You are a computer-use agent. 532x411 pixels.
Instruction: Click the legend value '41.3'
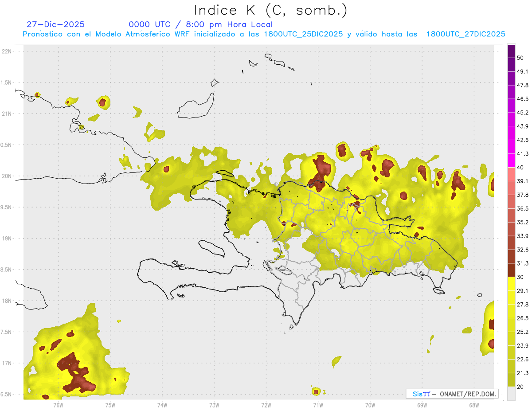[522, 154]
